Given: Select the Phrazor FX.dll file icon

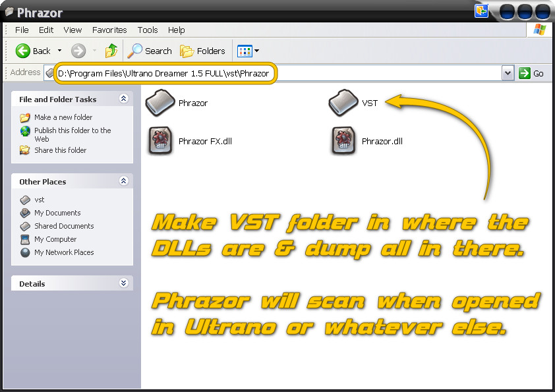Looking at the screenshot, I should tap(160, 140).
